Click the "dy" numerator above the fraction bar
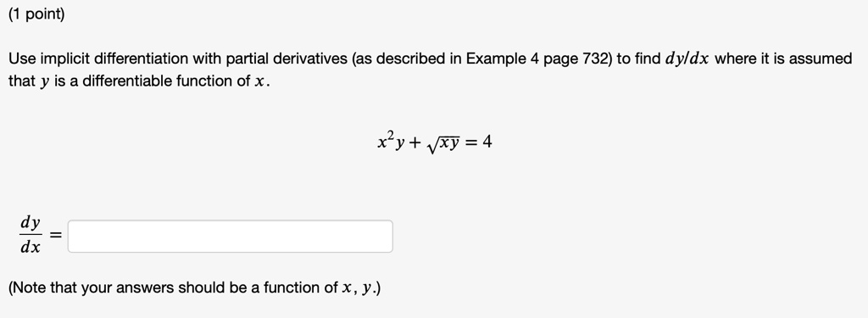The width and height of the screenshot is (868, 318). tap(31, 223)
